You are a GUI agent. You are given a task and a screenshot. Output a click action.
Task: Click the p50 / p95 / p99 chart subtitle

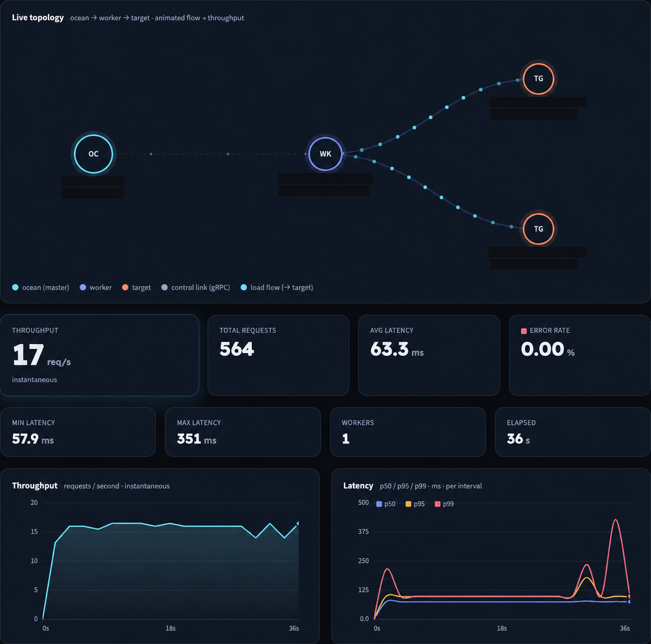click(x=431, y=486)
